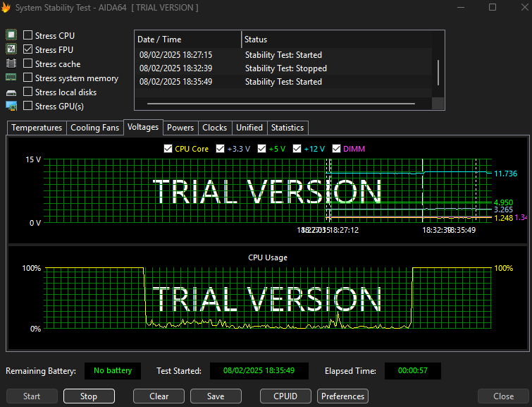Open Preferences
The height and width of the screenshot is (407, 532).
point(342,396)
